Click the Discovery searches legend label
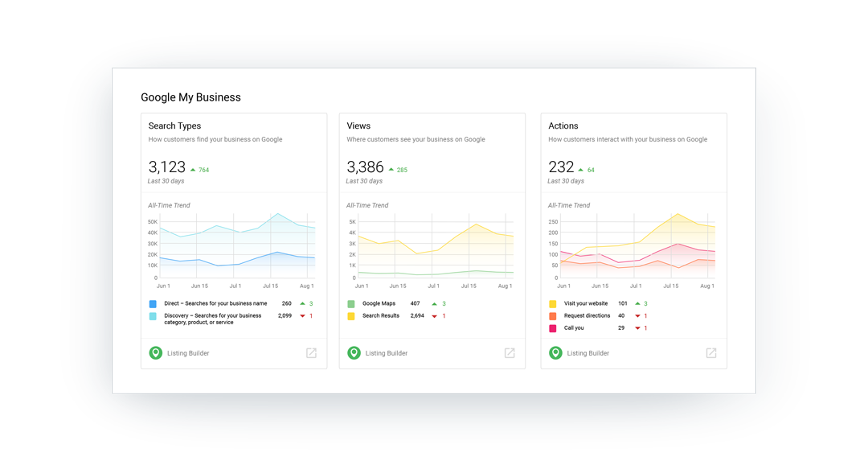The width and height of the screenshot is (868, 461). coord(212,319)
